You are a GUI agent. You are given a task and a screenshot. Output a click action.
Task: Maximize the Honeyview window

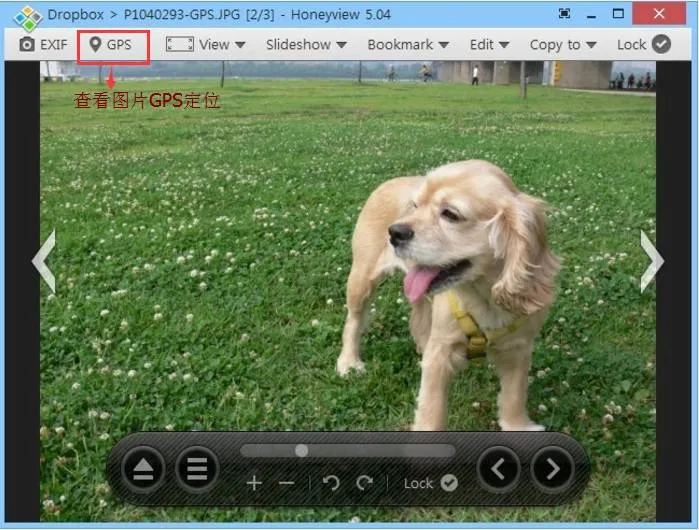point(618,14)
